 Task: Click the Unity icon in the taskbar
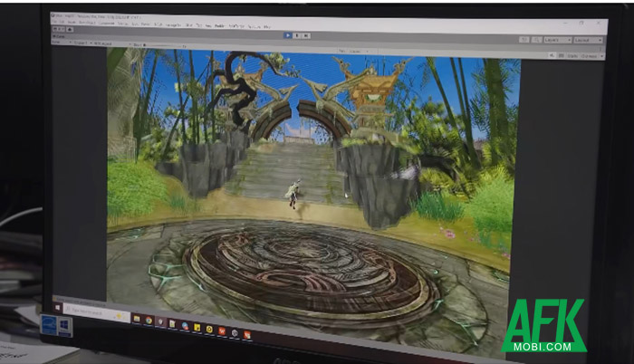pos(160,322)
